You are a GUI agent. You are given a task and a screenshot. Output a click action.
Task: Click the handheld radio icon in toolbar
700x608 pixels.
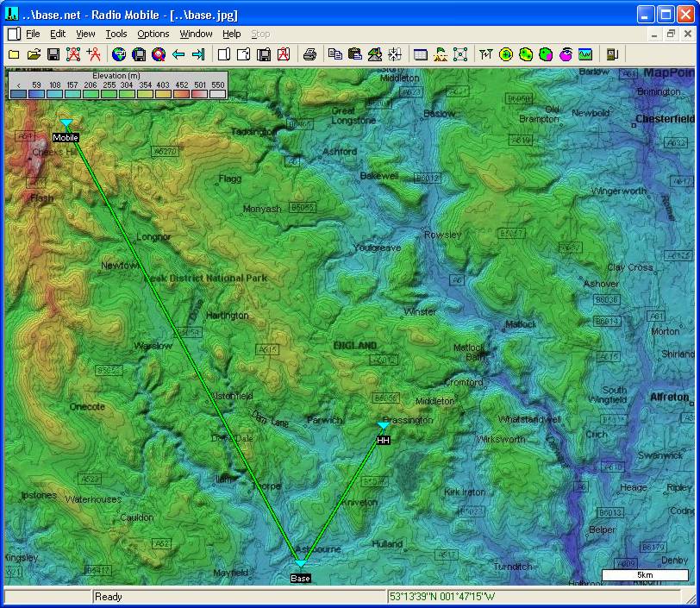(612, 54)
